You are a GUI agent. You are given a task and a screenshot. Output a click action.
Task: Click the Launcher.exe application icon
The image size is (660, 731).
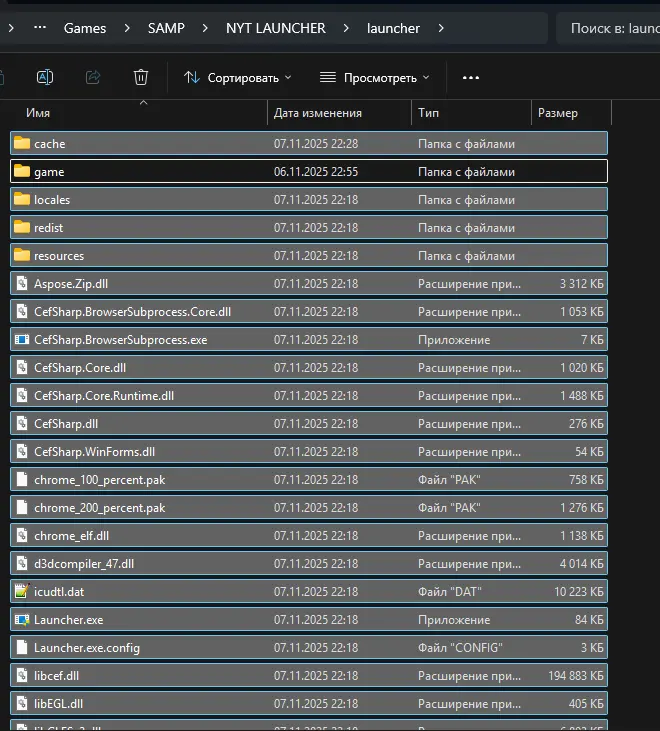pos(22,620)
